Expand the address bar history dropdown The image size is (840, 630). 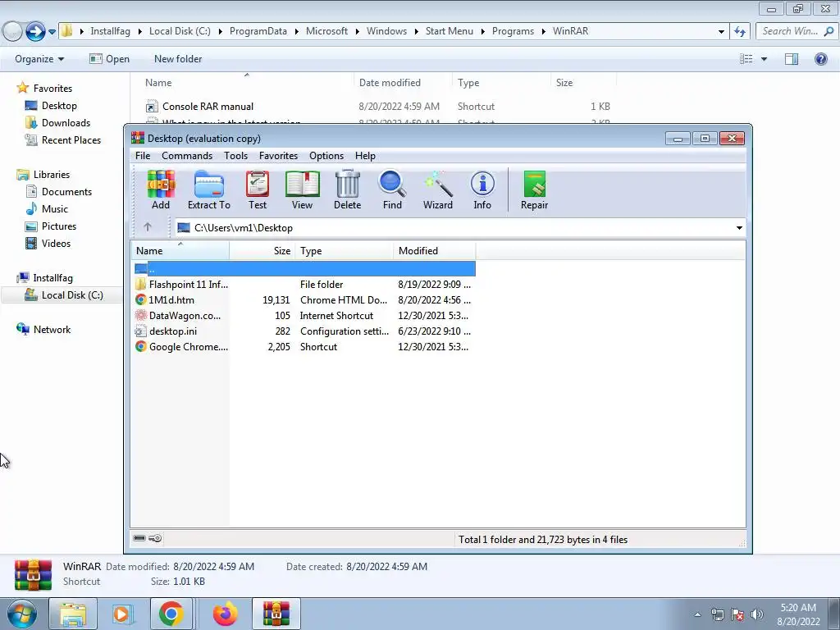[x=721, y=32]
